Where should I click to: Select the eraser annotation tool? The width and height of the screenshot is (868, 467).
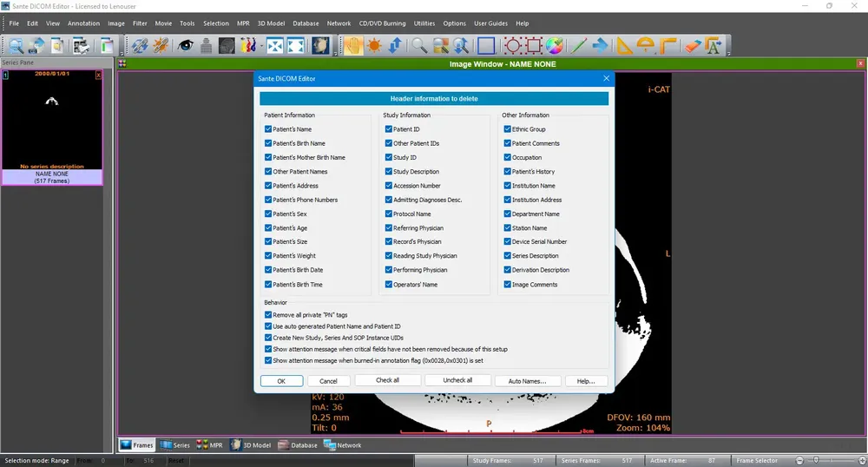click(693, 45)
